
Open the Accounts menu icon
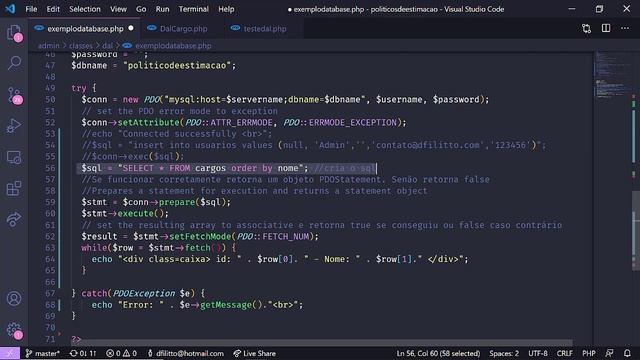click(x=14, y=299)
